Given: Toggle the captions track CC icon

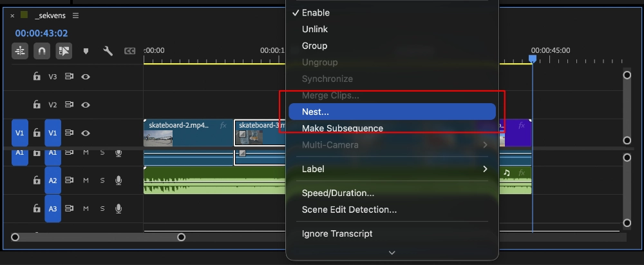Looking at the screenshot, I should [x=130, y=51].
